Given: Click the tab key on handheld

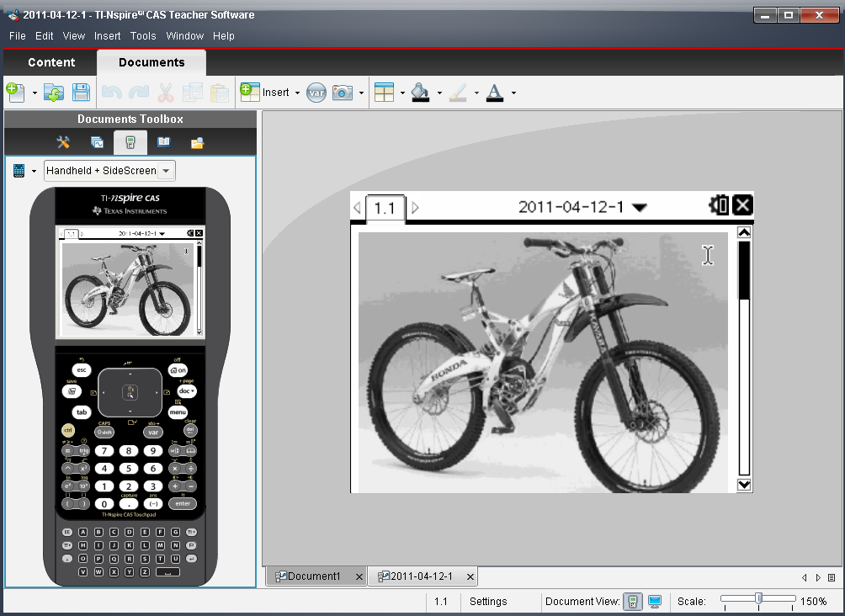Looking at the screenshot, I should tap(82, 412).
